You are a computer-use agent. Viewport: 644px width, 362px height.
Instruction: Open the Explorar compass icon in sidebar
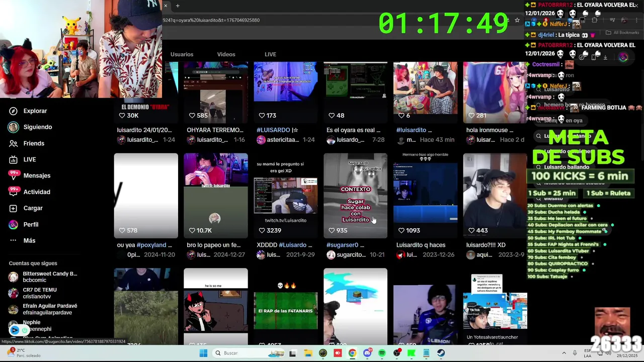[14, 111]
